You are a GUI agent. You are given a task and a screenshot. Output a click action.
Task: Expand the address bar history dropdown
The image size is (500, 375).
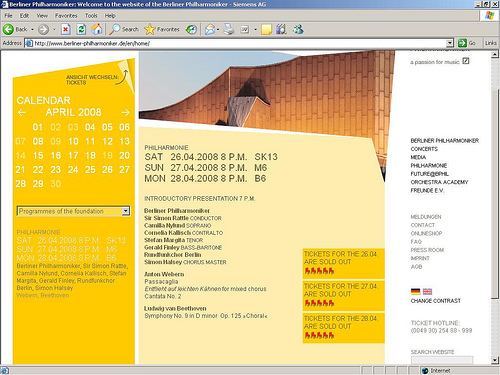tap(450, 43)
